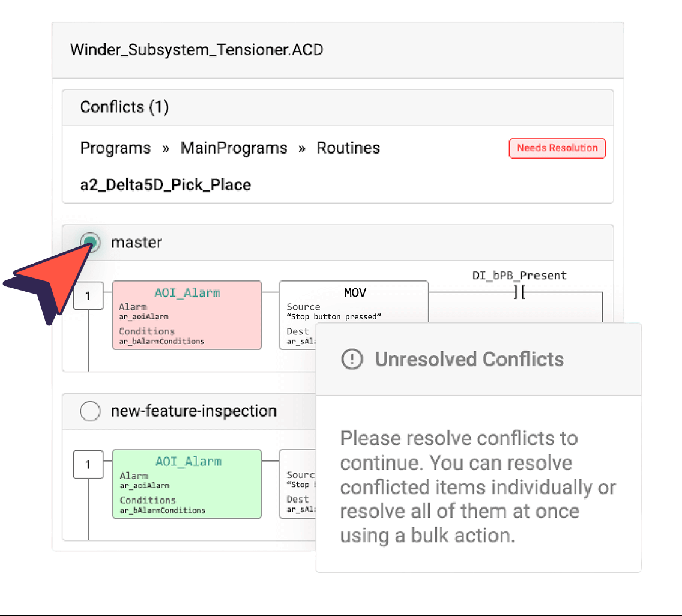682x616 pixels.
Task: Click the Needs Resolution badge
Action: [557, 148]
